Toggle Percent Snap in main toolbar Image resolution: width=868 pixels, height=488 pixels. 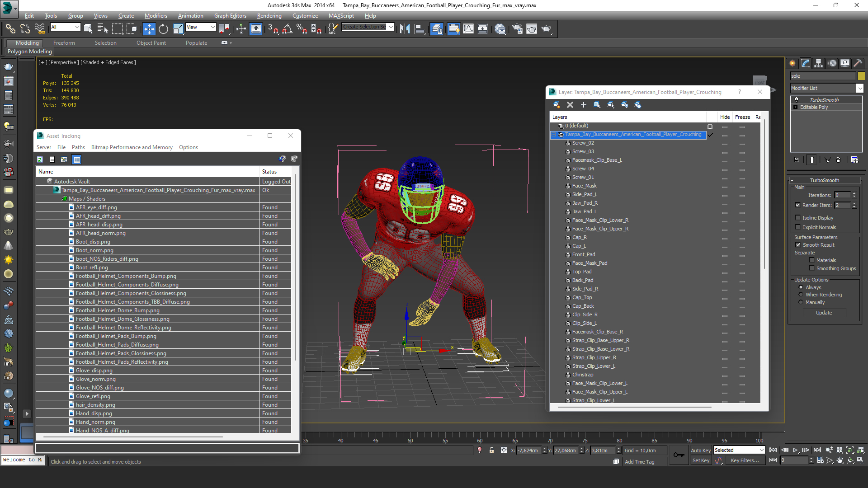tap(302, 29)
